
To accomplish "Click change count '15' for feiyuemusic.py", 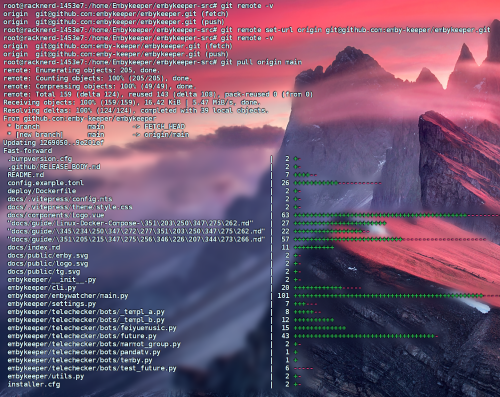I will coord(285,328).
